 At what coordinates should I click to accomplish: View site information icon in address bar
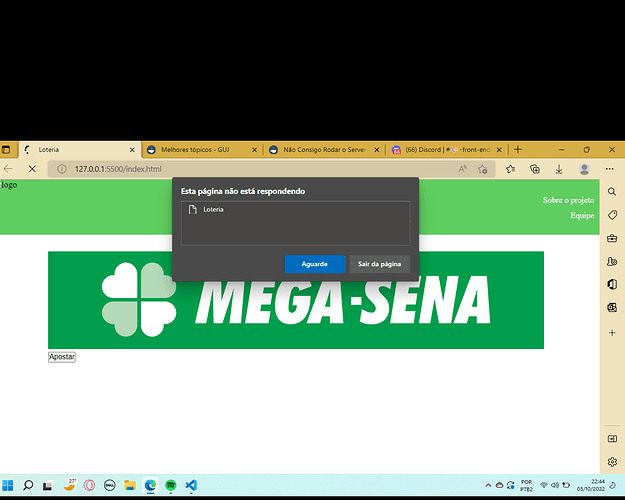pyautogui.click(x=62, y=169)
